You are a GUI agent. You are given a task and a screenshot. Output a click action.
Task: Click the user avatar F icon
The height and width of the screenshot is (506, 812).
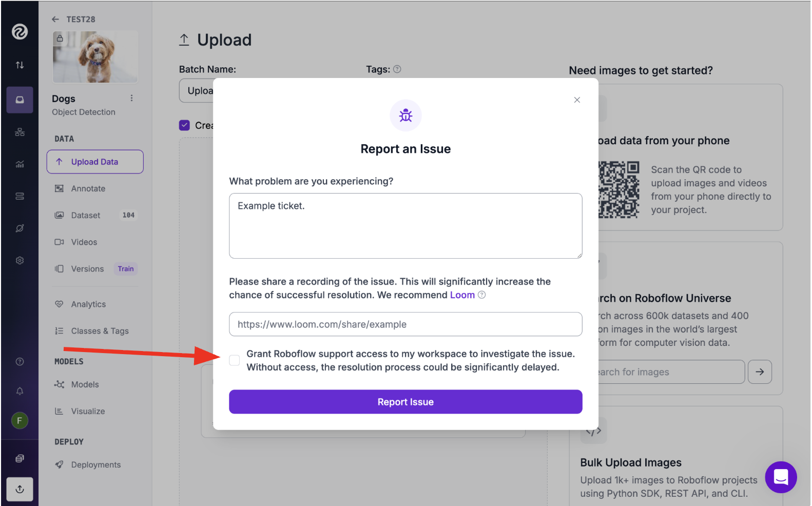click(x=20, y=421)
